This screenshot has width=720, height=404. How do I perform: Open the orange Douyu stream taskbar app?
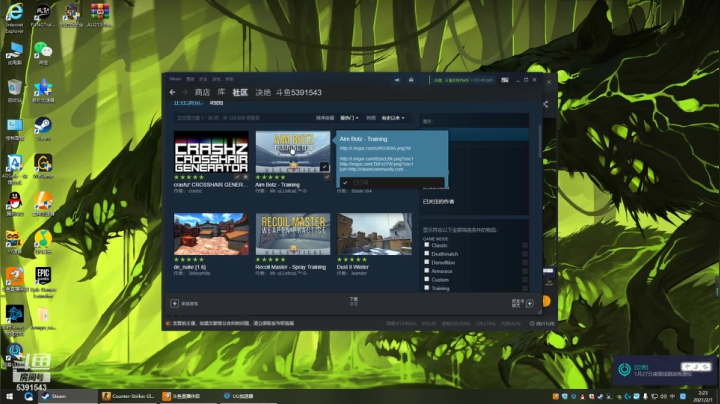pyautogui.click(x=186, y=396)
